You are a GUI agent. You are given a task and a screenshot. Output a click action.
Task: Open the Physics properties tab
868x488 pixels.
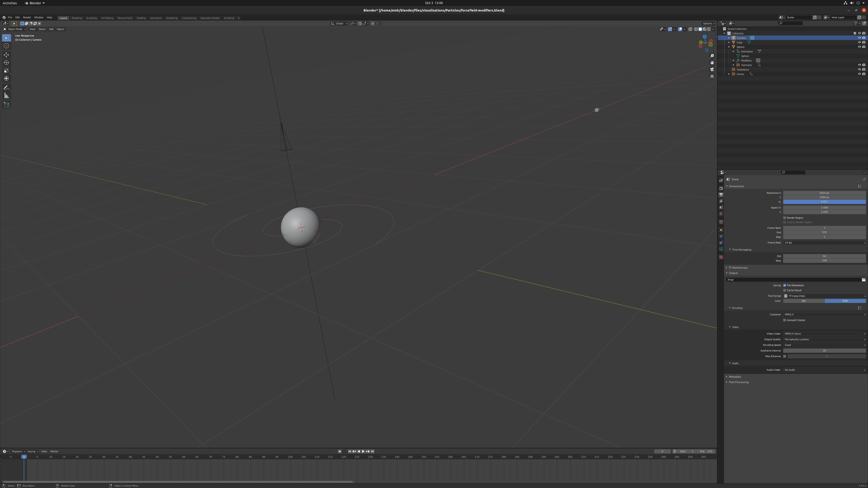tap(721, 236)
